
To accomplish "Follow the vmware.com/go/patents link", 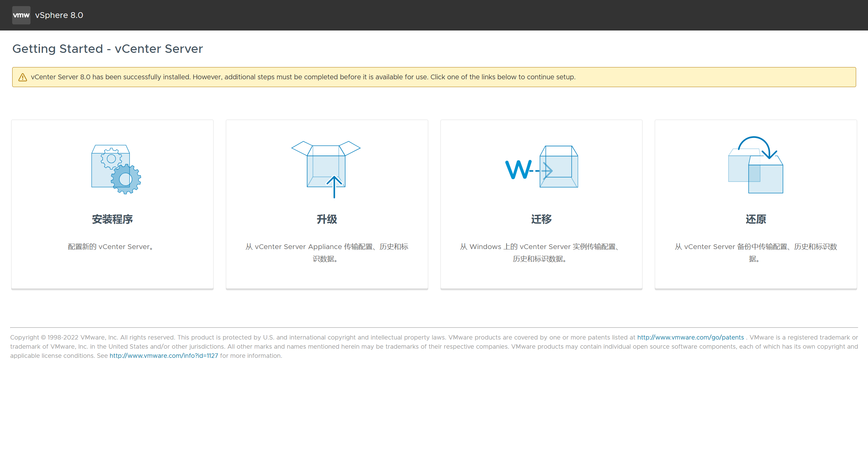I will [x=690, y=337].
